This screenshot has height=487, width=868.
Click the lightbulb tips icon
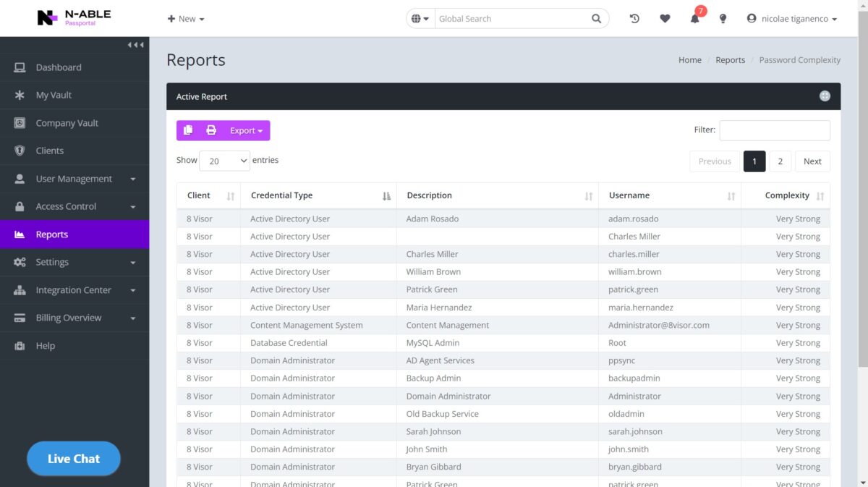[x=723, y=19]
